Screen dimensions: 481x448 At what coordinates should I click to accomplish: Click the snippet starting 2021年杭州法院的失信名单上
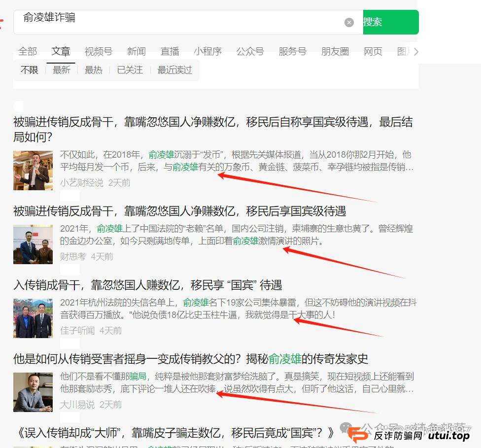pos(239,309)
